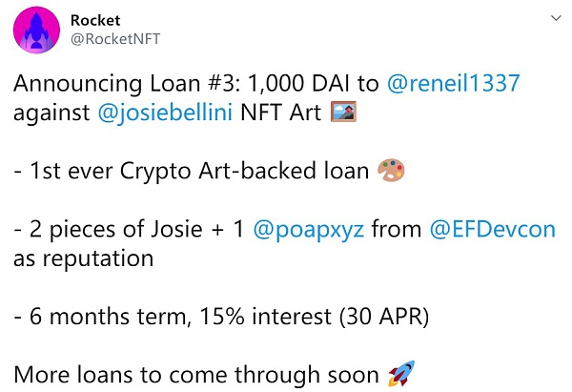The width and height of the screenshot is (572, 392).
Task: Click the artist palette emoji
Action: pyautogui.click(x=392, y=172)
